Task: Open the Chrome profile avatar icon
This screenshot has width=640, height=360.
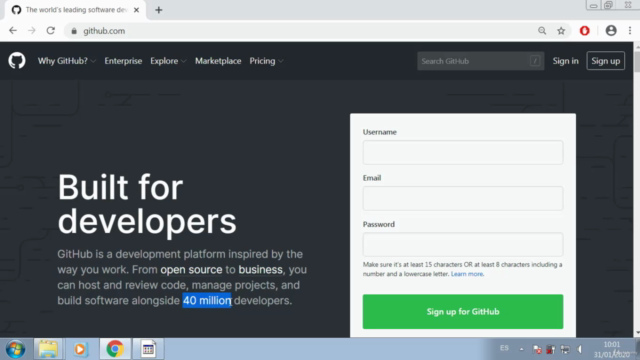Action: pos(611,31)
